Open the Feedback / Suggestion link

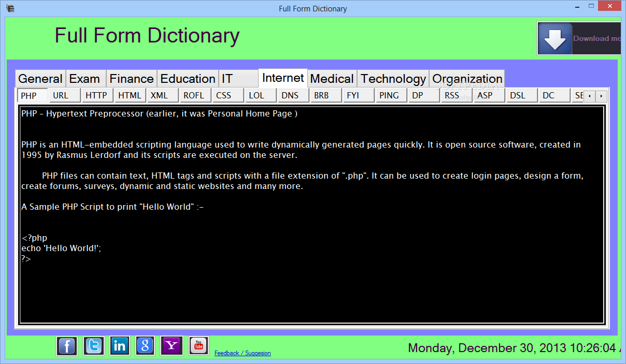coord(243,353)
